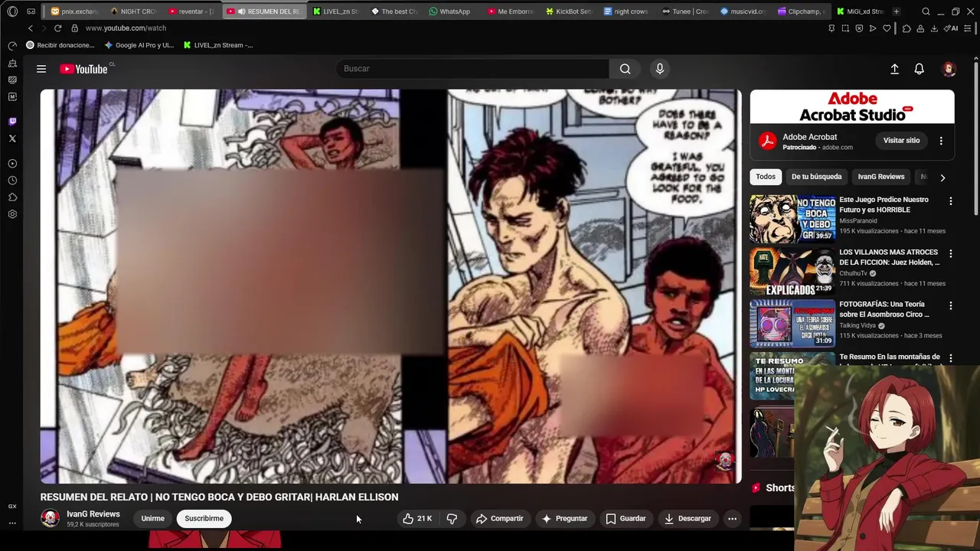The image size is (980, 551).
Task: Click the Descargar button
Action: 688,519
